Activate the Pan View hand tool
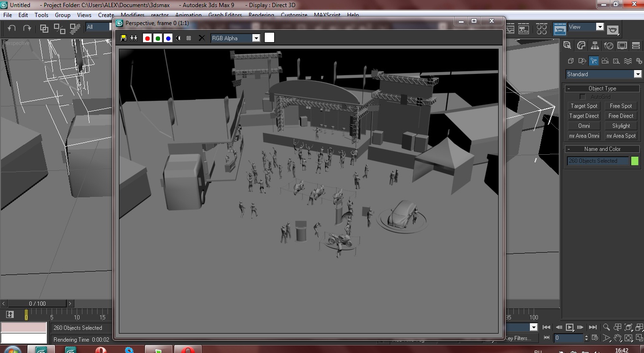644x353 pixels. [x=617, y=338]
